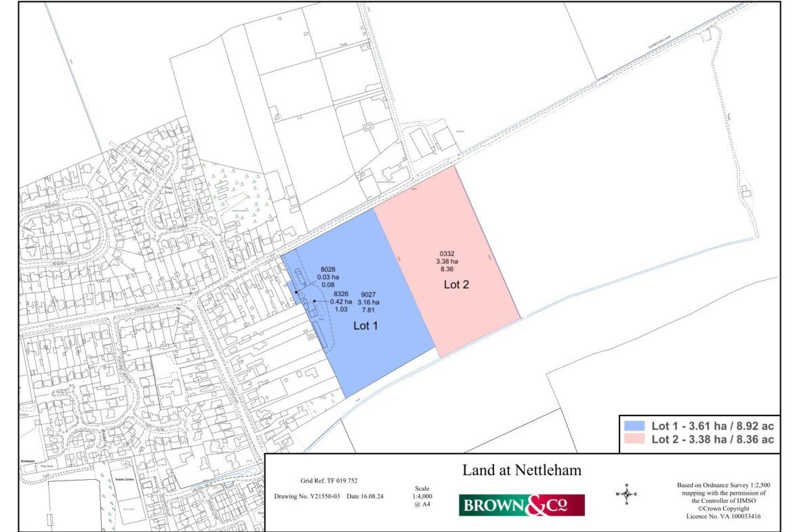Screen dimensions: 793x532
Task: Click the pink Lot 2 legend swatch
Action: tap(634, 439)
